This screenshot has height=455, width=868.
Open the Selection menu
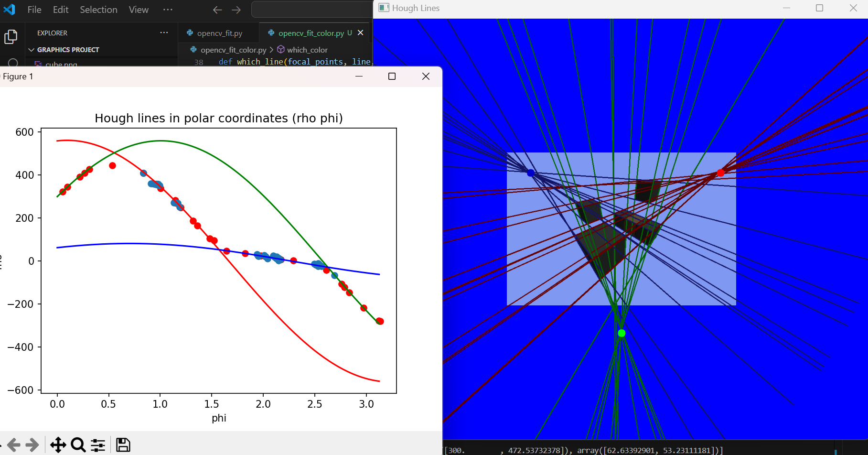pyautogui.click(x=98, y=10)
